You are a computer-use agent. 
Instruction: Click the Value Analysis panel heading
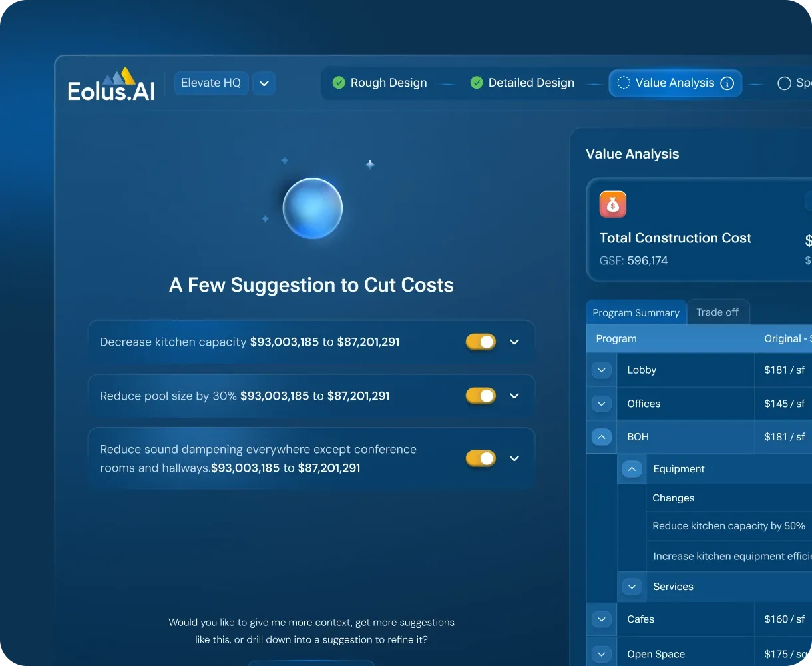(x=632, y=154)
